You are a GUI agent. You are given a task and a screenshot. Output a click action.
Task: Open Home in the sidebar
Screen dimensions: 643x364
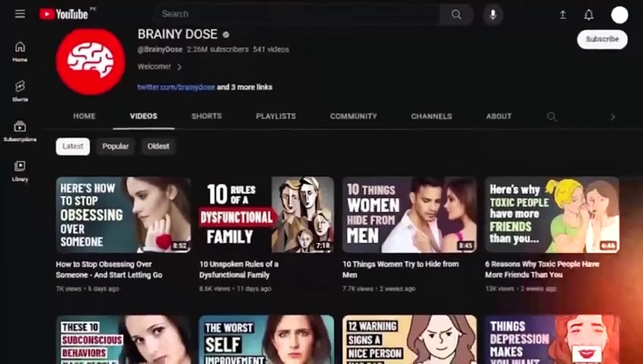click(x=20, y=52)
